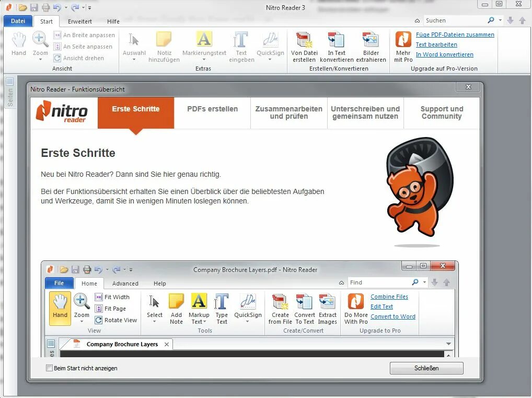Viewport: 532px width, 398px height.
Task: Open the Datei menu
Action: (x=18, y=21)
